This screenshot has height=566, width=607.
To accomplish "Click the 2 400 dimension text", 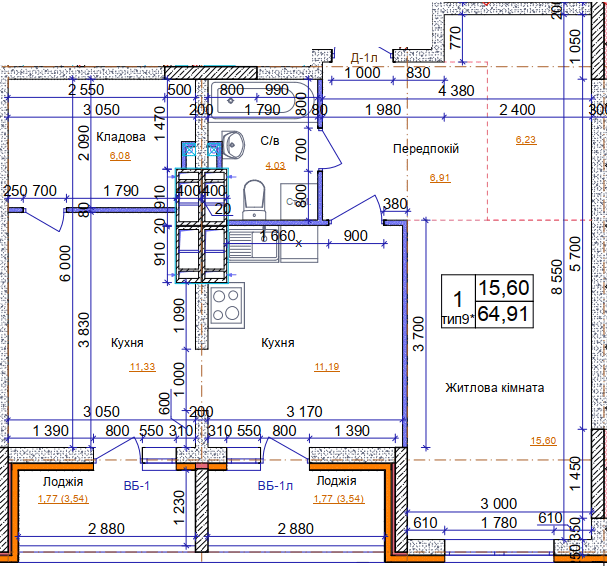I will [x=517, y=110].
